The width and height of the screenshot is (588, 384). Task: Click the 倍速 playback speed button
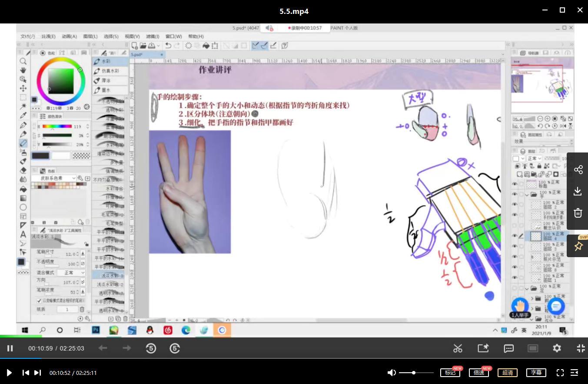(478, 373)
